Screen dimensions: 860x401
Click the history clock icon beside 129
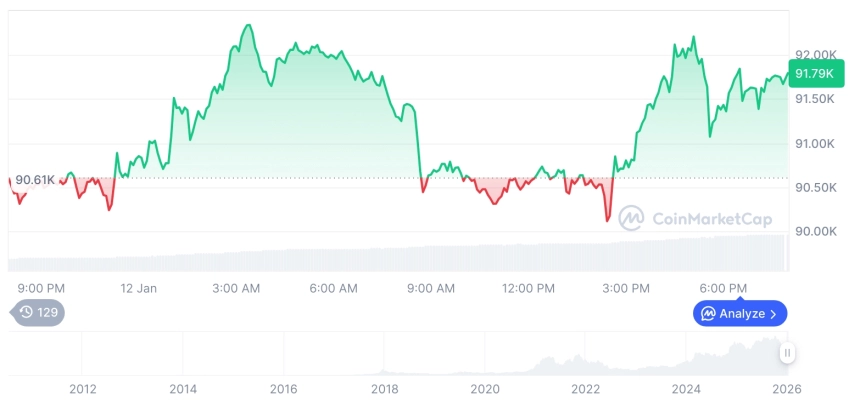pos(26,312)
